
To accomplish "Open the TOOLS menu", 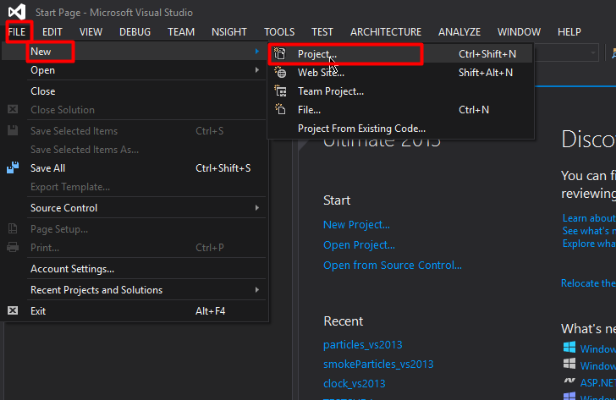I will [x=279, y=32].
